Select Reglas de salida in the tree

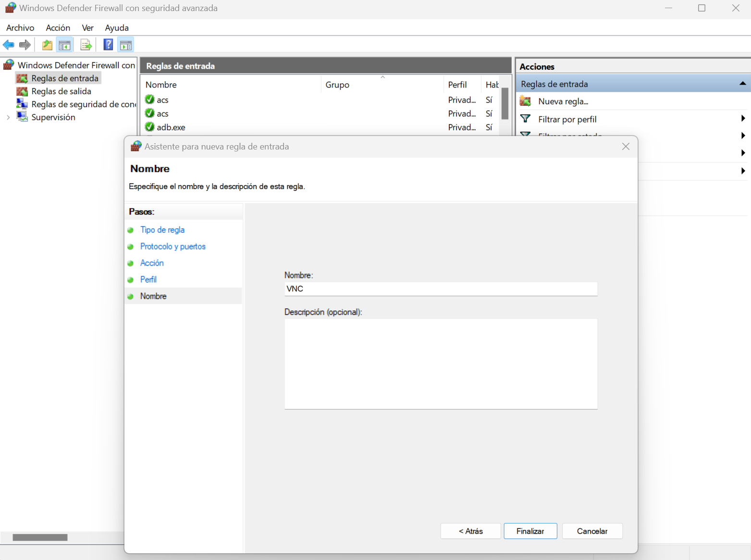click(61, 91)
